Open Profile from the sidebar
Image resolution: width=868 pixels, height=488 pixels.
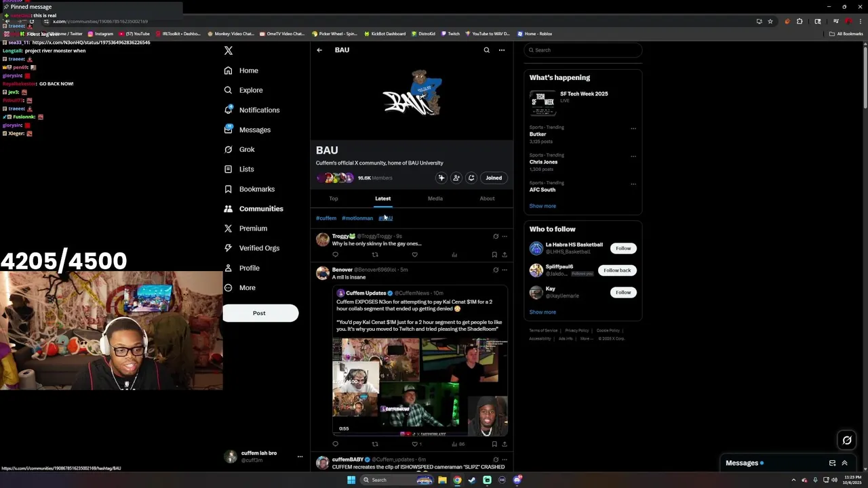coord(241,268)
